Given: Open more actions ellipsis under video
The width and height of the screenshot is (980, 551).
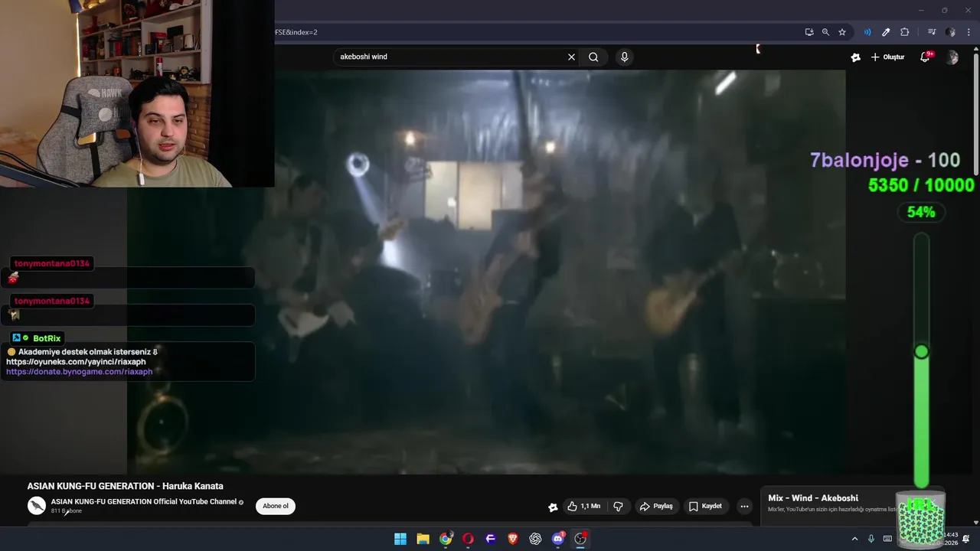Looking at the screenshot, I should coord(744,507).
